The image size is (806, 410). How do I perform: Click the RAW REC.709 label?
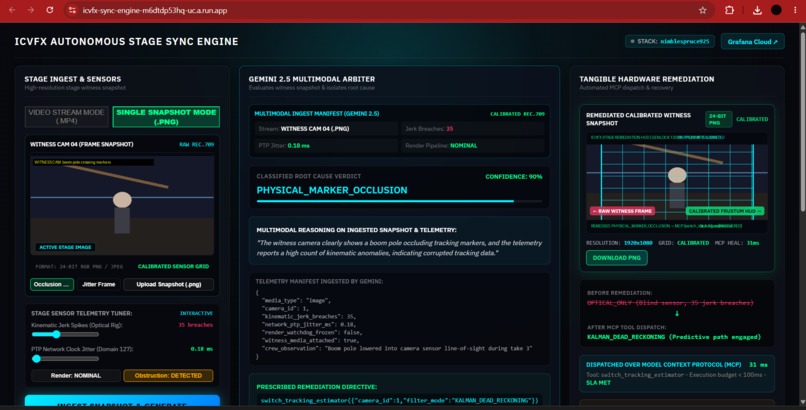click(196, 144)
